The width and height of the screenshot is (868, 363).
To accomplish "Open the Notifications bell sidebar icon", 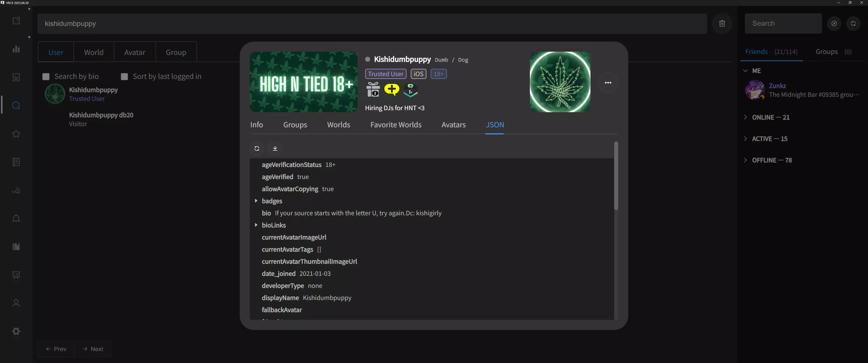I will click(16, 219).
